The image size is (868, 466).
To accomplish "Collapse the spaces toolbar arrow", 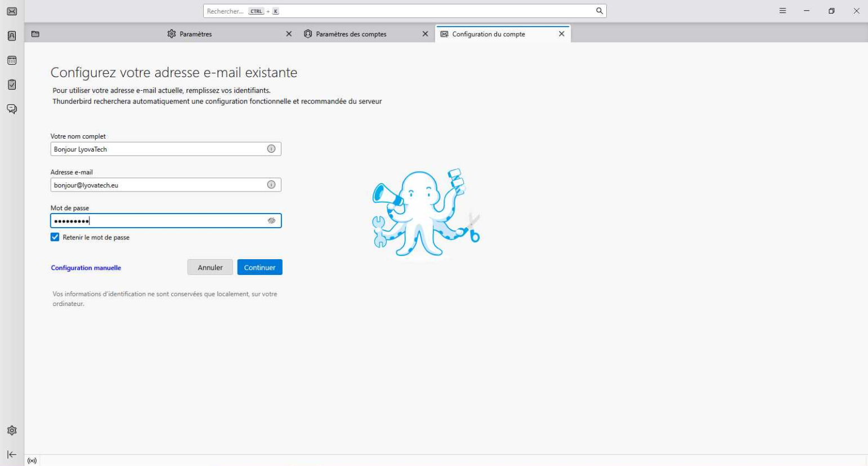I will 12,454.
